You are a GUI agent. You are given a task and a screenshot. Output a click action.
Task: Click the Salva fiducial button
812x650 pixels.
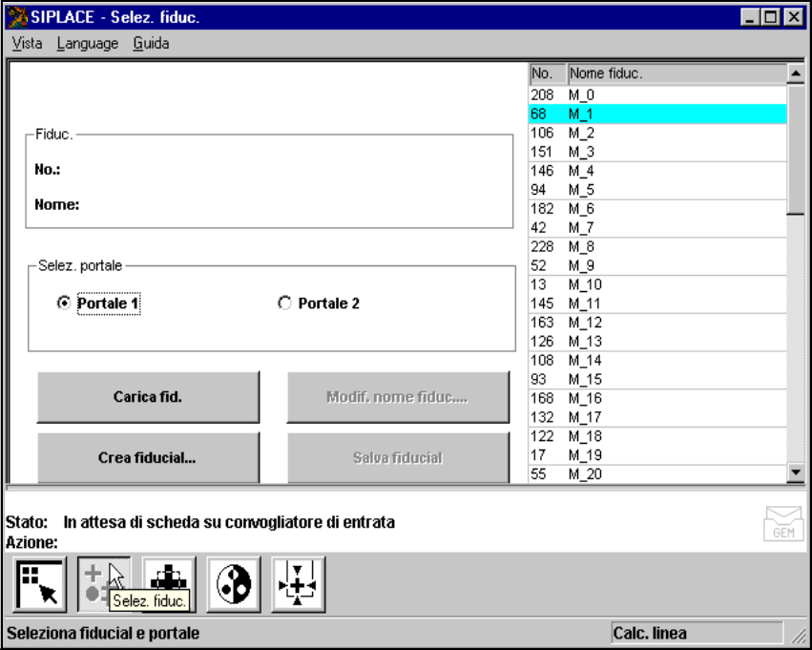point(398,458)
